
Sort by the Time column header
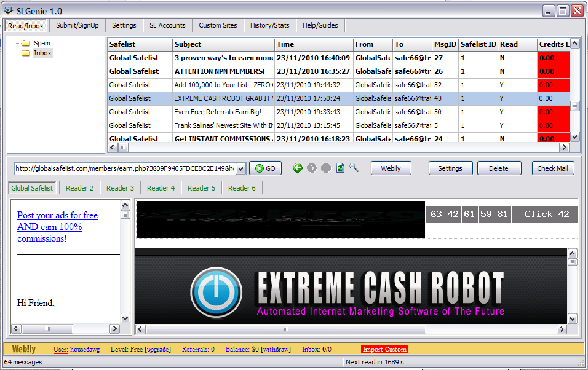[x=314, y=44]
